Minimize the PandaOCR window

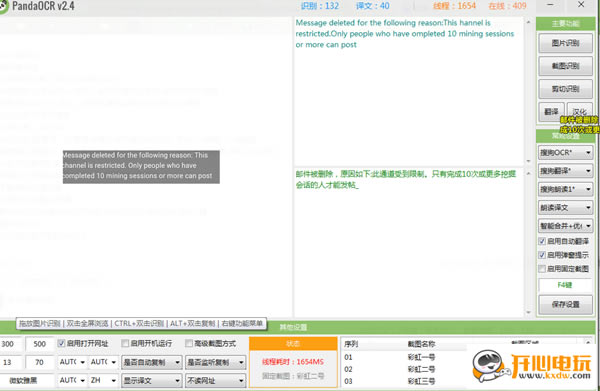(x=550, y=5)
